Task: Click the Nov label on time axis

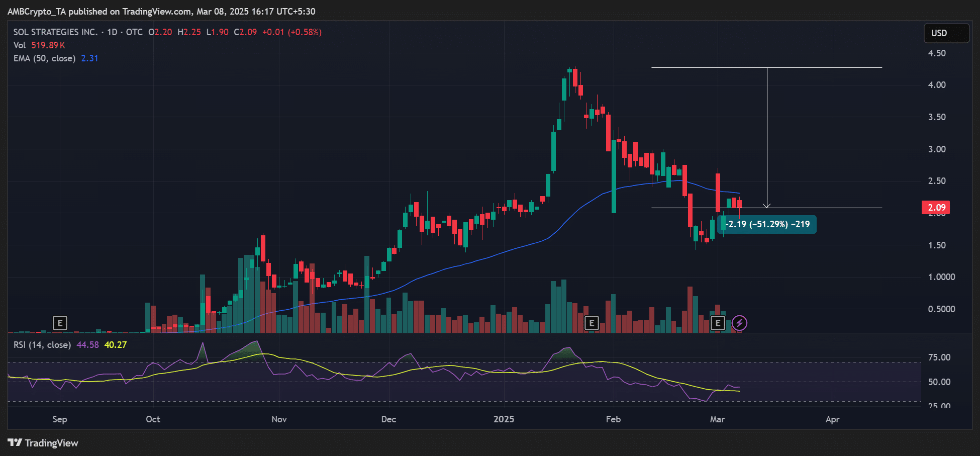Action: tap(279, 419)
